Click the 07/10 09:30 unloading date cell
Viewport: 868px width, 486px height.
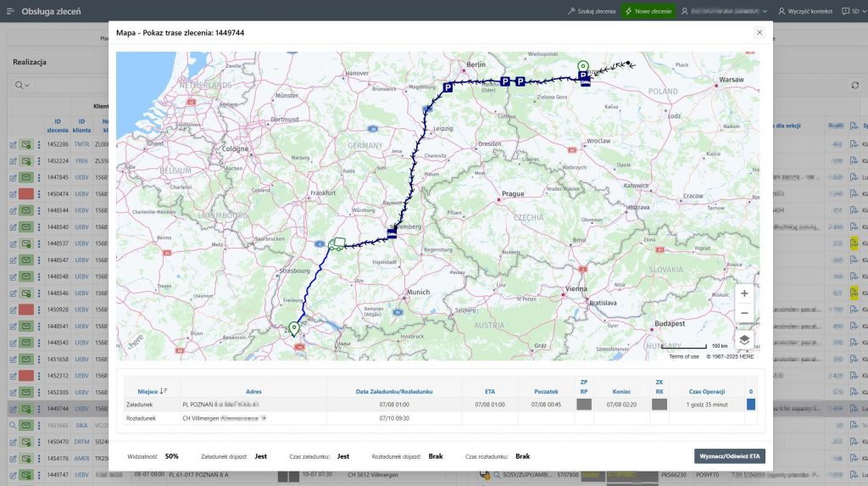point(394,418)
